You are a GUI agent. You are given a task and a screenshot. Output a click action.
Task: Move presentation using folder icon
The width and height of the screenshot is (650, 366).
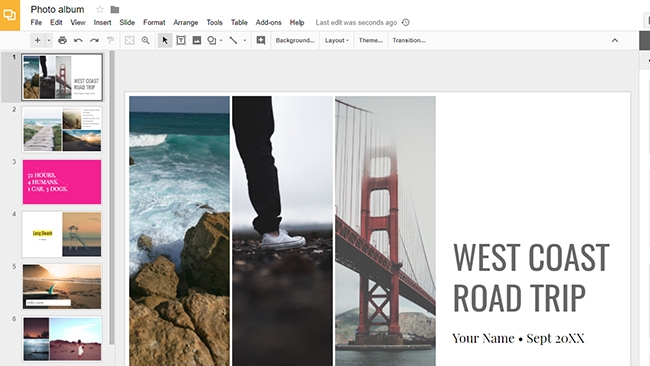[115, 9]
